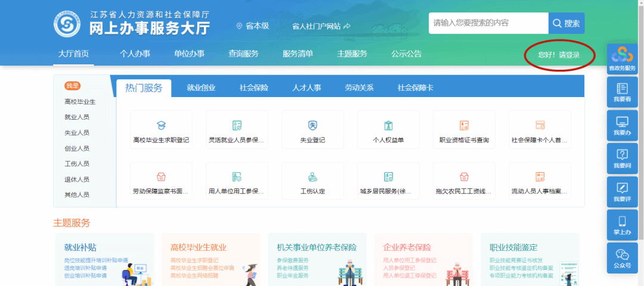Click 流动人员人事档案 icon

coord(540,177)
